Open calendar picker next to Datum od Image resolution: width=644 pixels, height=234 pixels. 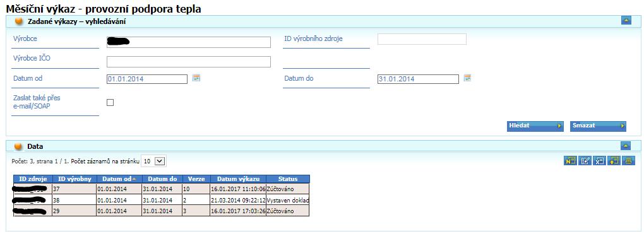(196, 78)
